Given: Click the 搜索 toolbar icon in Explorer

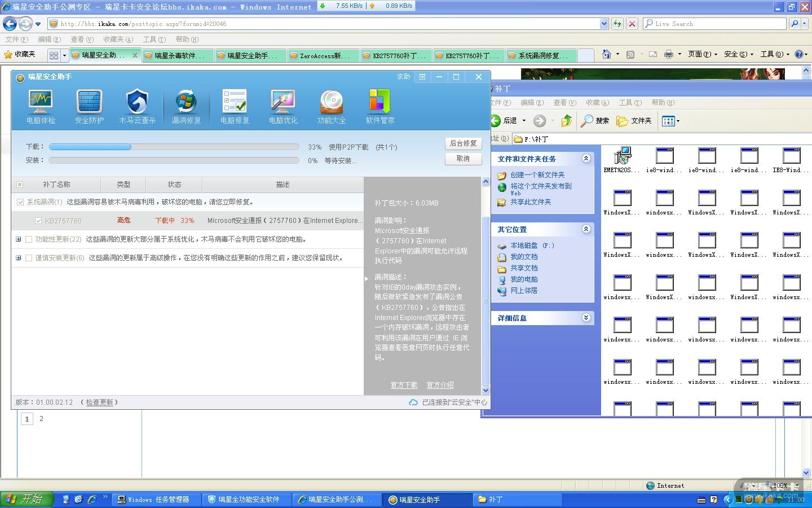Looking at the screenshot, I should click(x=595, y=120).
